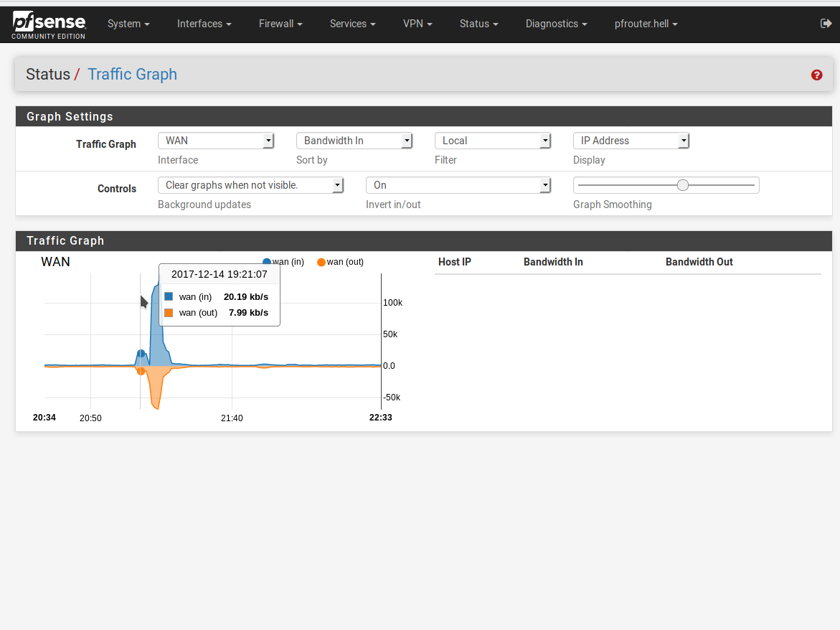Open the Background updates dropdown
Screen dimensions: 840x630
(250, 185)
